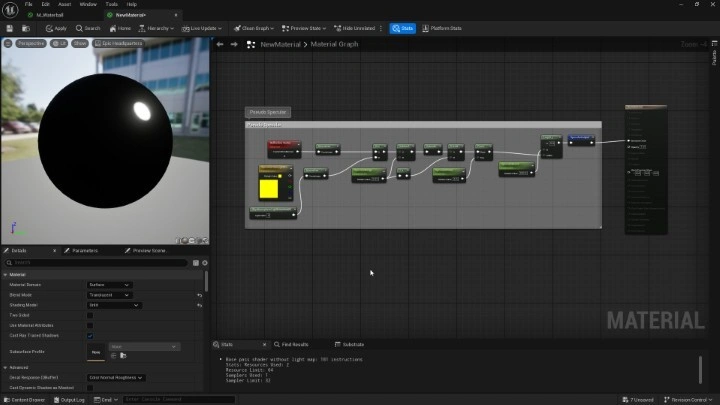Select the yellow color constant node
720x405 pixels.
pos(269,189)
